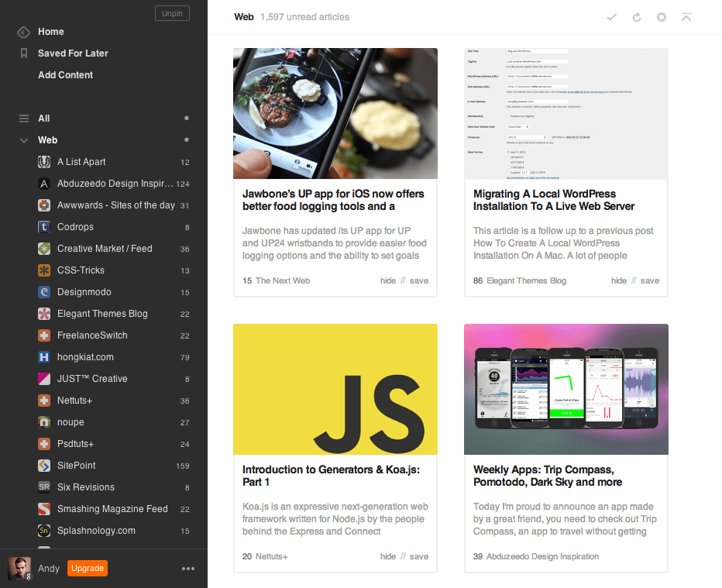Click the Smashing Magazine Feed favicon

[44, 508]
